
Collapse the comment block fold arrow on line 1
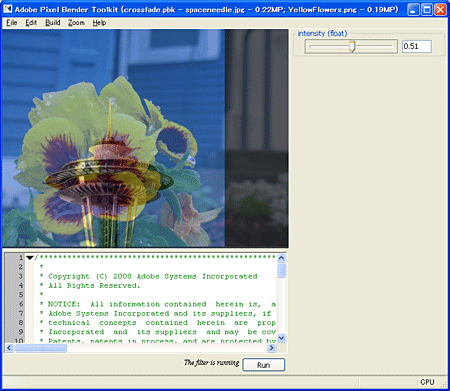coord(30,258)
